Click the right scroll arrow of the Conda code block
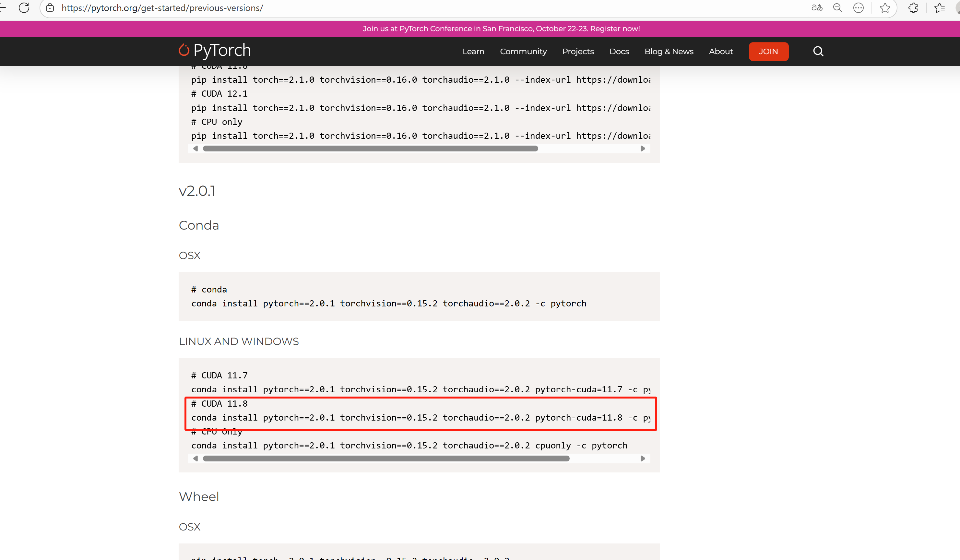Image resolution: width=960 pixels, height=560 pixels. 643,459
